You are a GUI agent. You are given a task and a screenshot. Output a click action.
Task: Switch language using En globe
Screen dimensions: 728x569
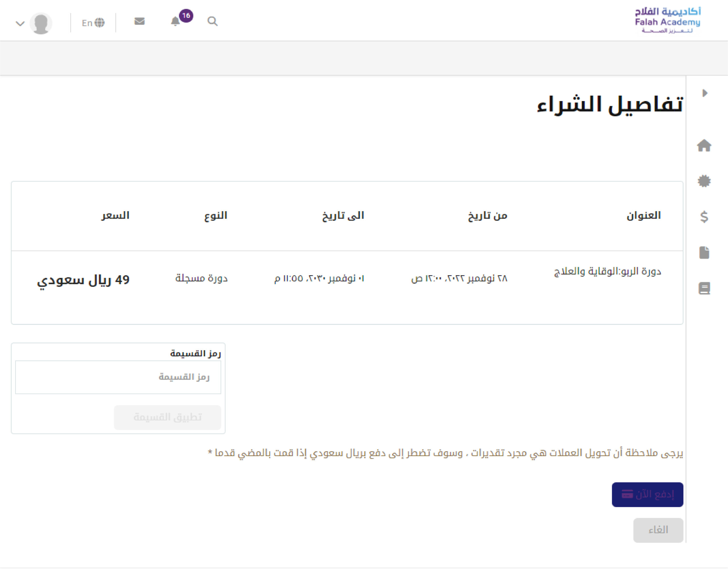pyautogui.click(x=93, y=23)
